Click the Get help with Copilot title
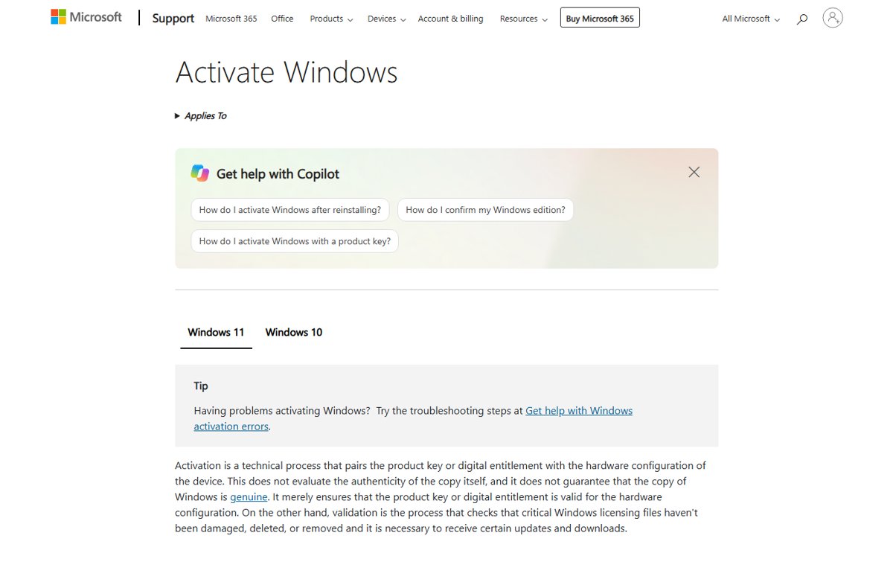 pos(278,173)
